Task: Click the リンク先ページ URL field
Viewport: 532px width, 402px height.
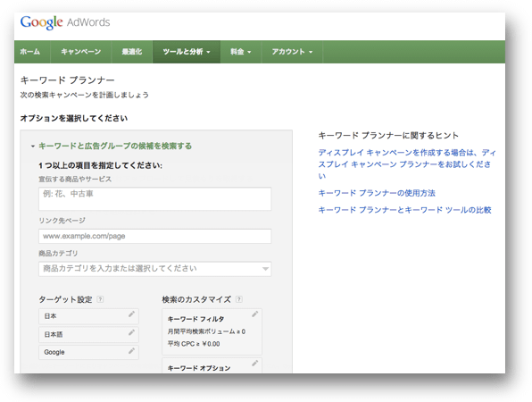Action: pos(155,236)
